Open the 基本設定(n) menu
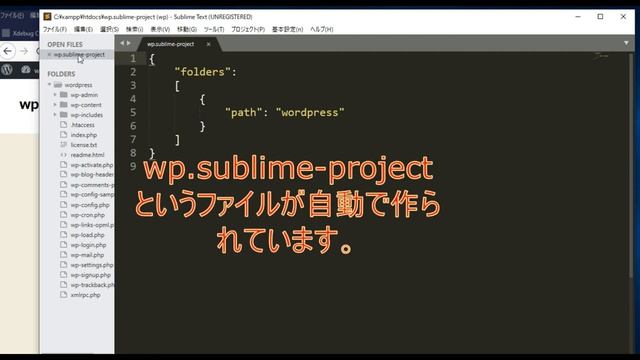 tap(288, 29)
